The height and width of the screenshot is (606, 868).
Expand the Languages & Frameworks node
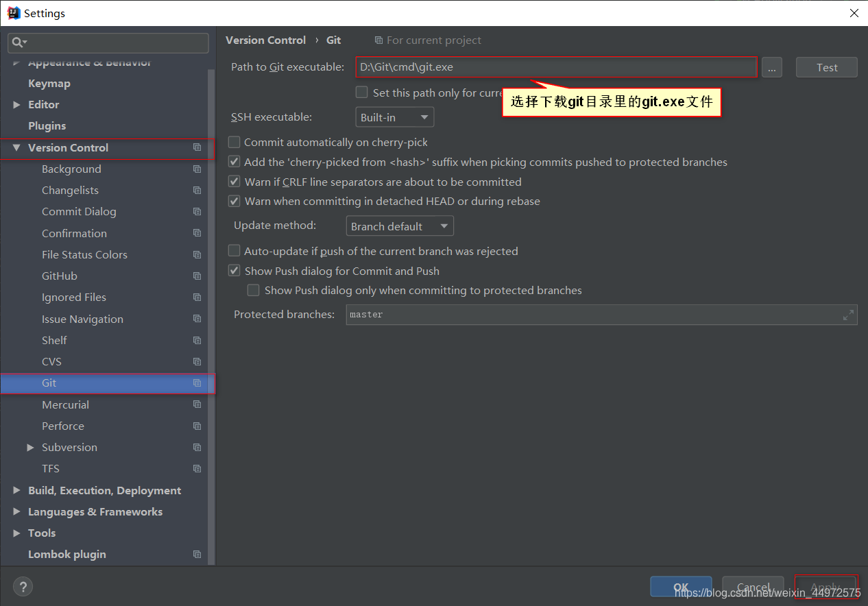click(16, 512)
